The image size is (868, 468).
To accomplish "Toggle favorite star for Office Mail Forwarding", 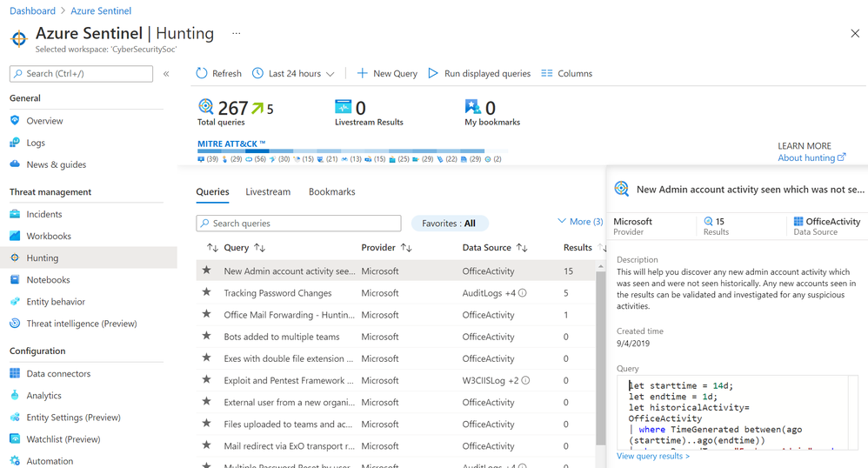I will coord(206,314).
